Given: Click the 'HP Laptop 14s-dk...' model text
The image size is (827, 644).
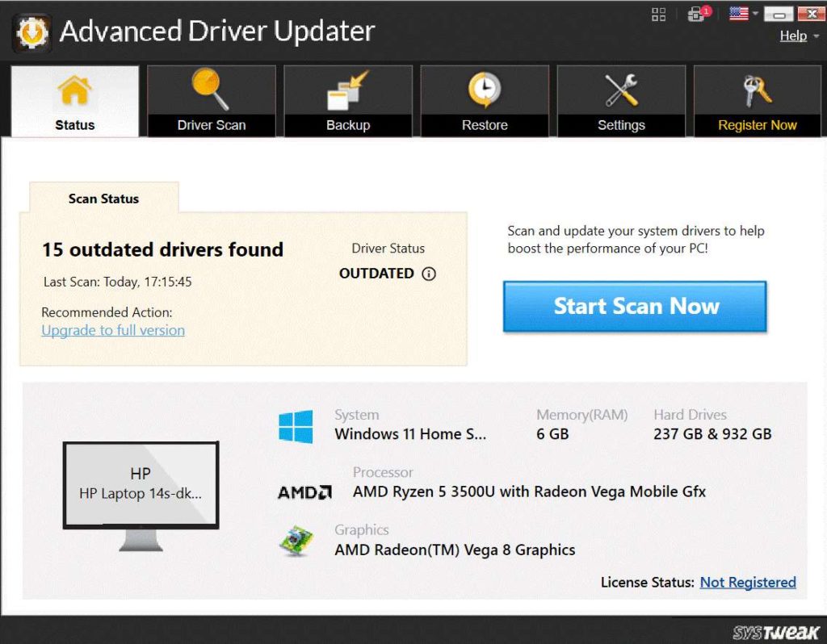Looking at the screenshot, I should click(141, 494).
